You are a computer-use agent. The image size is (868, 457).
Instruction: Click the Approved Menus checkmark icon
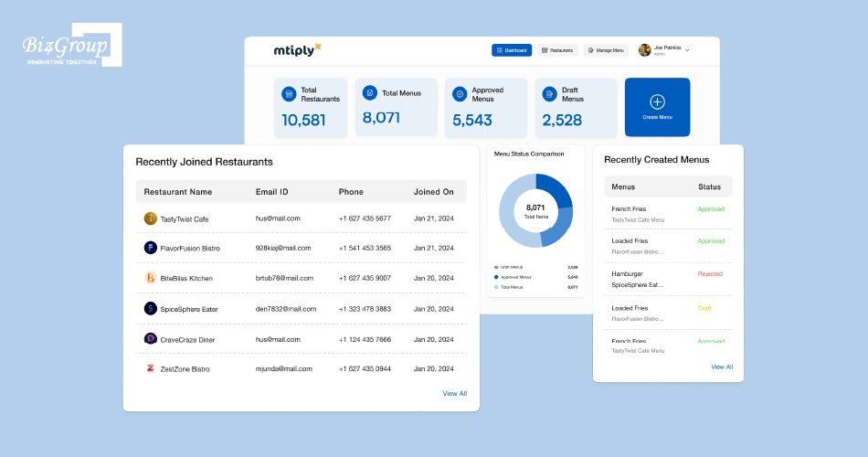(460, 93)
